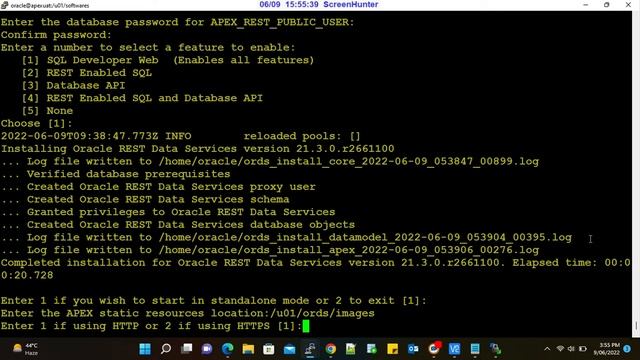Click the ords_install_apex log file path
This screenshot has width=640, height=360.
(349, 250)
